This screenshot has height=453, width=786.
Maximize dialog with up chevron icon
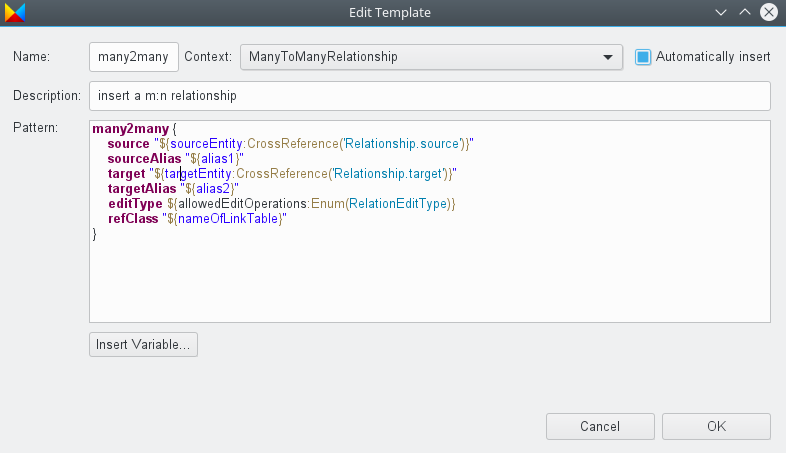click(745, 12)
